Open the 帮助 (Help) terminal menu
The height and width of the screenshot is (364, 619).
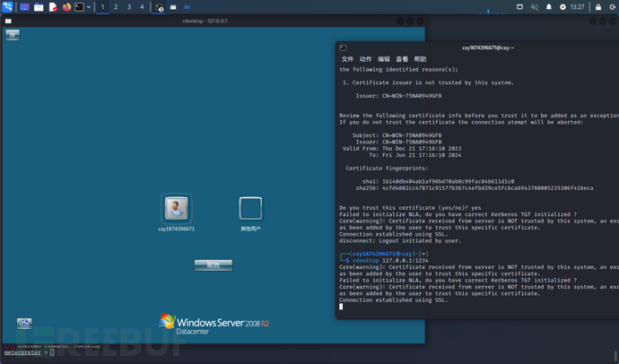pyautogui.click(x=420, y=59)
